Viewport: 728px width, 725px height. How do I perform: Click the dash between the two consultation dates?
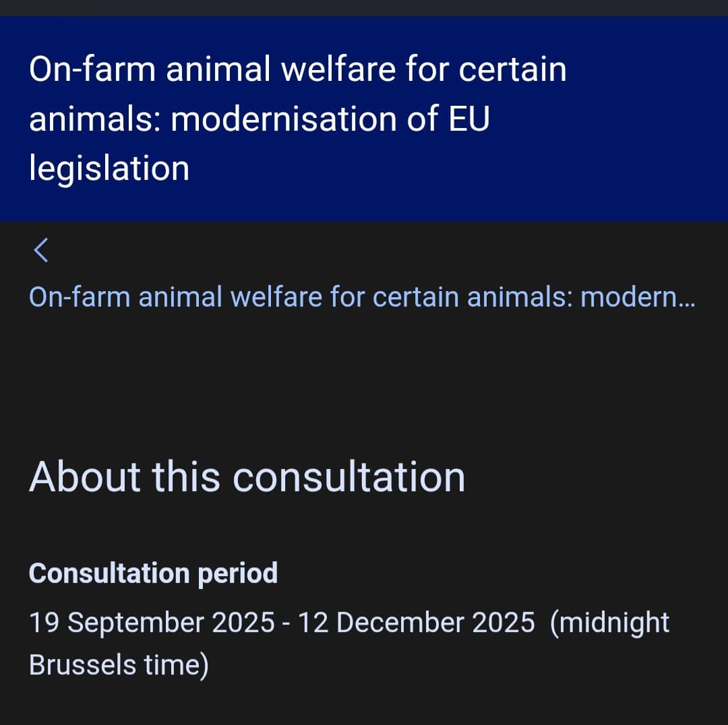[x=286, y=623]
